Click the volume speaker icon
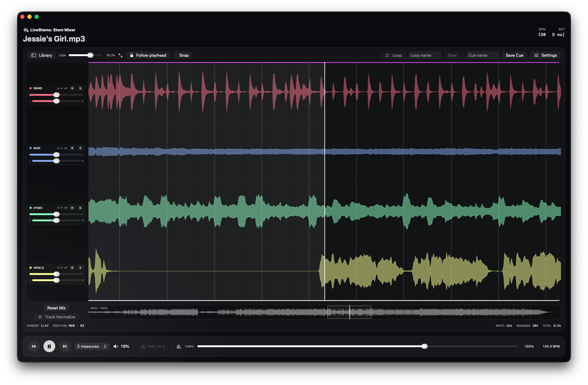Screen dimensions: 588x385 click(x=116, y=346)
